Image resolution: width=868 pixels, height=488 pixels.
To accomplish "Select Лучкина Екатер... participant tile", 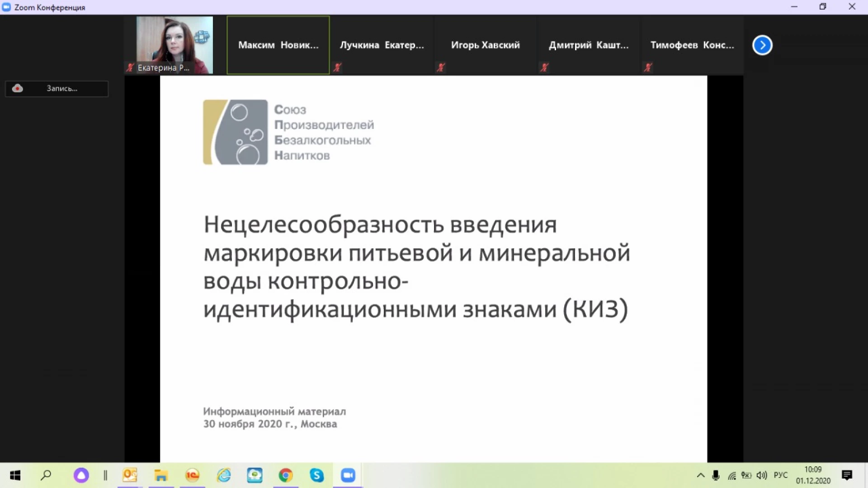I will point(382,45).
